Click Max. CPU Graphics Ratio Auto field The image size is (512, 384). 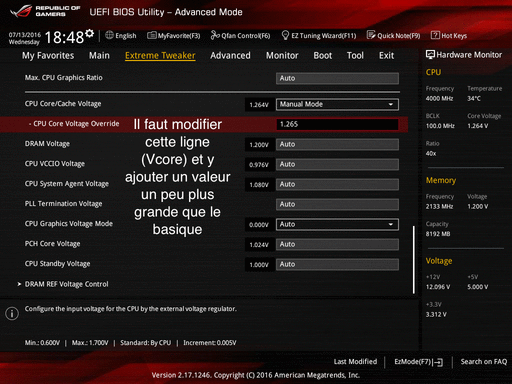tap(337, 78)
